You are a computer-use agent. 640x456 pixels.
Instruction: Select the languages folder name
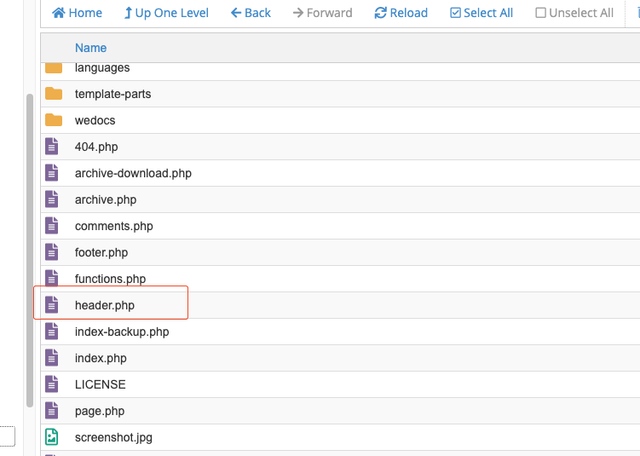[x=102, y=68]
